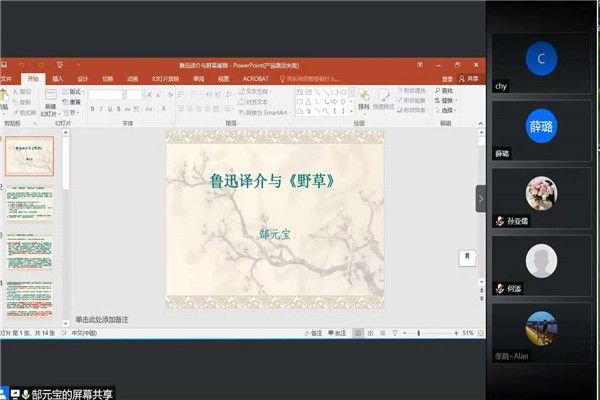The height and width of the screenshot is (400, 600).
Task: Click the Italic formatting button
Action: tap(102, 109)
